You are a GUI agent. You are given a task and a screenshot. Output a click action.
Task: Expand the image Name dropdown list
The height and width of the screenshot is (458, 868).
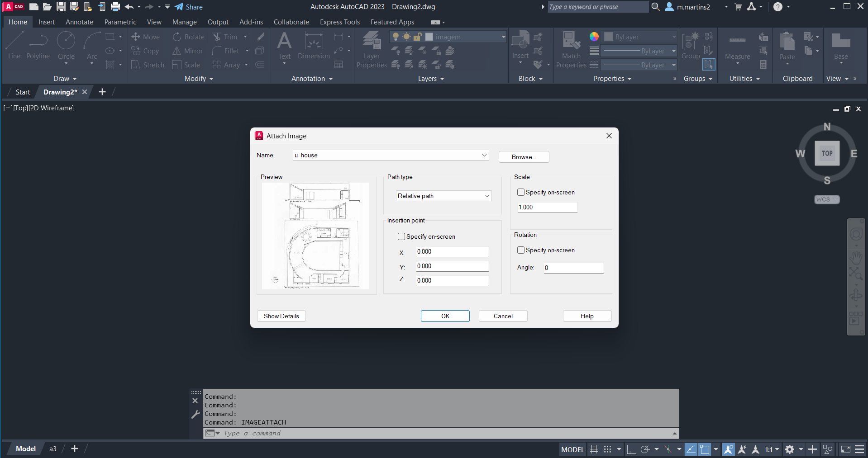click(484, 155)
